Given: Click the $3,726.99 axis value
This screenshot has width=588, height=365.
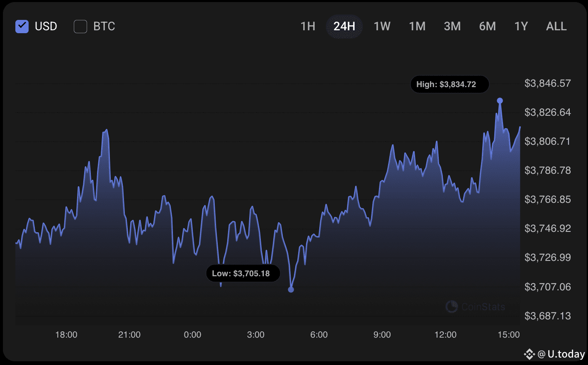Looking at the screenshot, I should point(547,258).
